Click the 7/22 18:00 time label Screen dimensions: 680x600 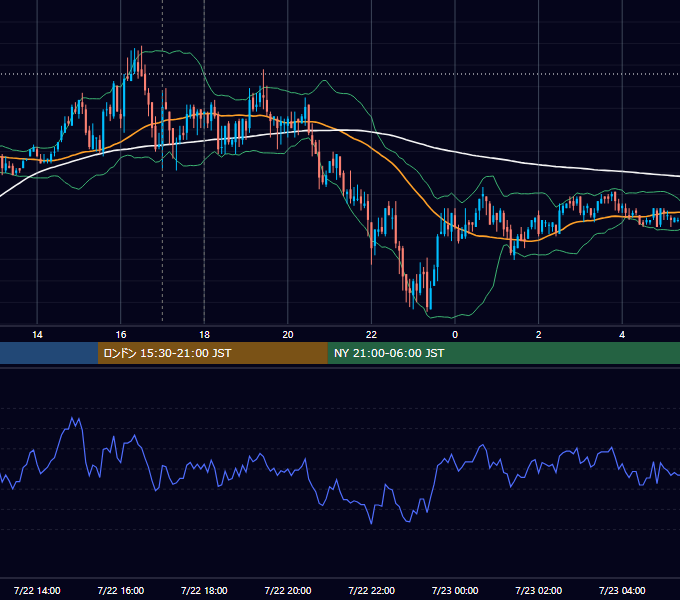[204, 590]
